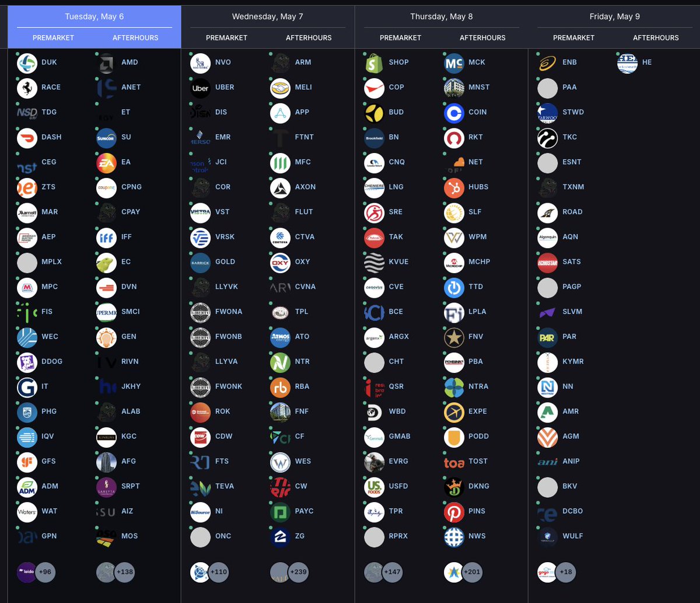Open the Suncor logo next to SU

pos(106,137)
